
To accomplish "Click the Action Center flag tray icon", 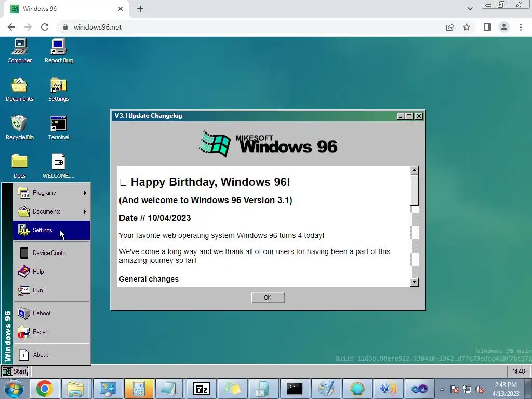I will click(455, 390).
